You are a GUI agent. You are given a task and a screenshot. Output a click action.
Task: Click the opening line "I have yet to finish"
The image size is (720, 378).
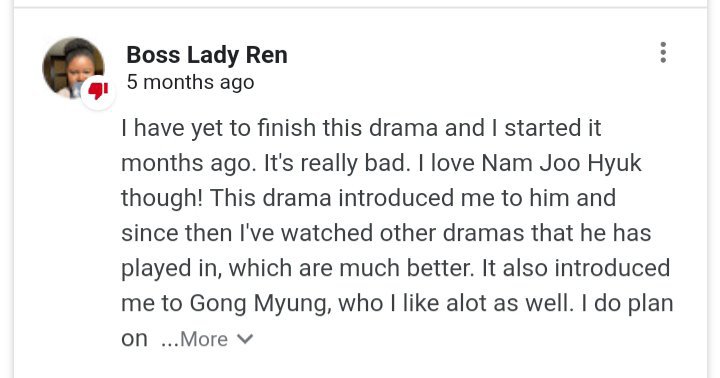219,128
